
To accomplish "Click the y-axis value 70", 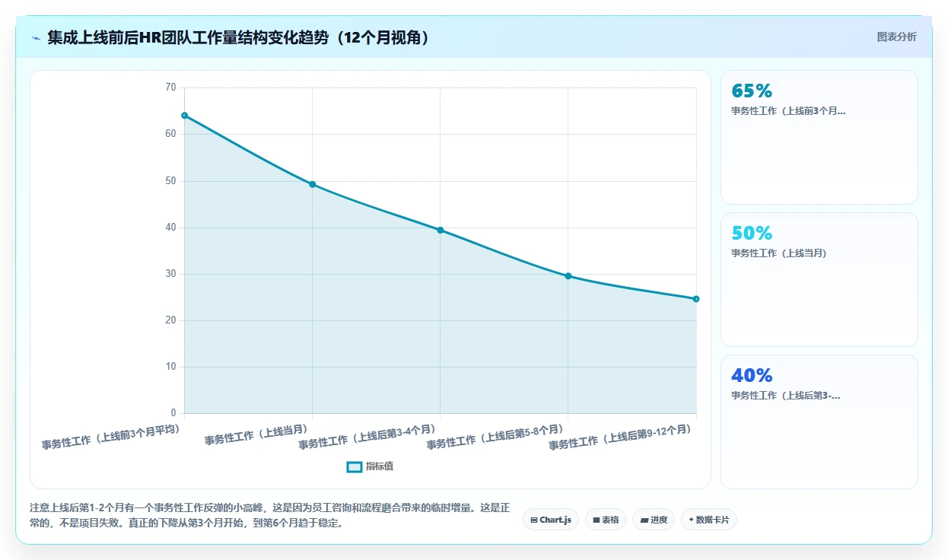I will [x=170, y=87].
